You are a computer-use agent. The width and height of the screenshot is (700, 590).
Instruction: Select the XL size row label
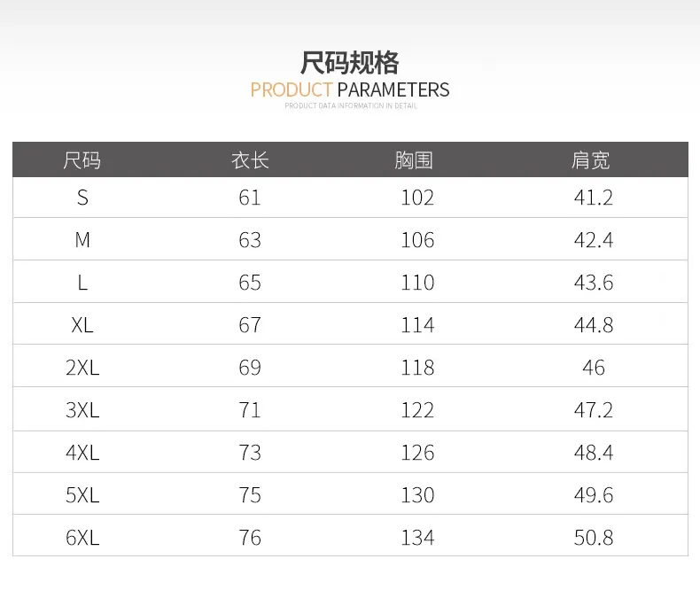click(x=82, y=325)
